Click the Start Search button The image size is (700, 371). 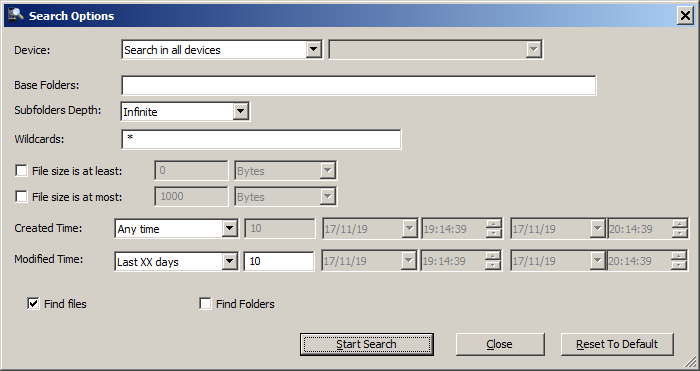coord(367,344)
